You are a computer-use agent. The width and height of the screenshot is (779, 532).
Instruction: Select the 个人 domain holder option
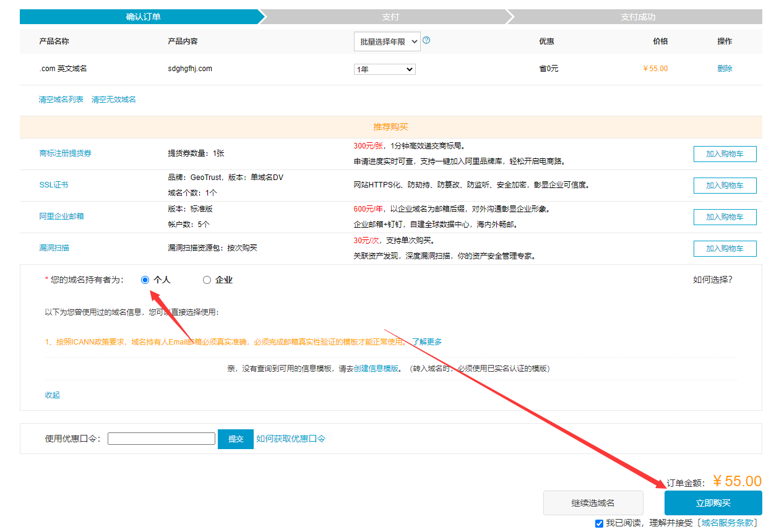145,280
